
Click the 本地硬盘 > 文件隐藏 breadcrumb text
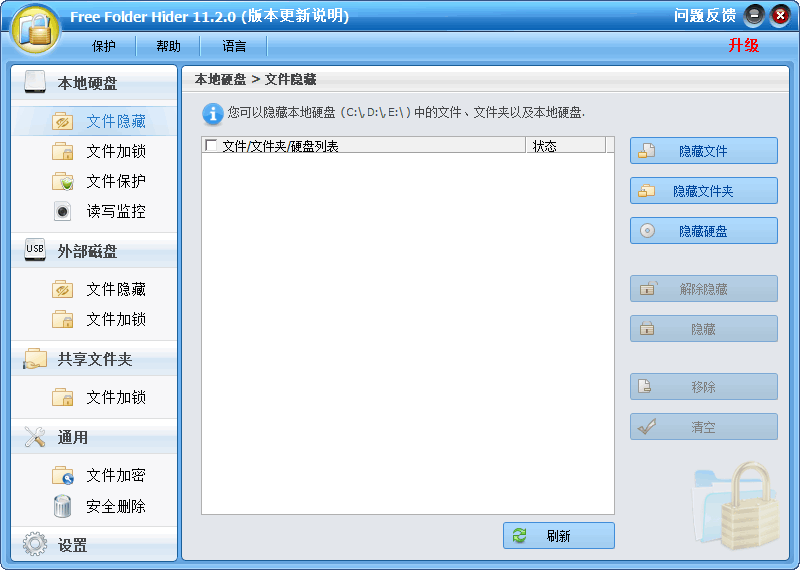coord(255,79)
